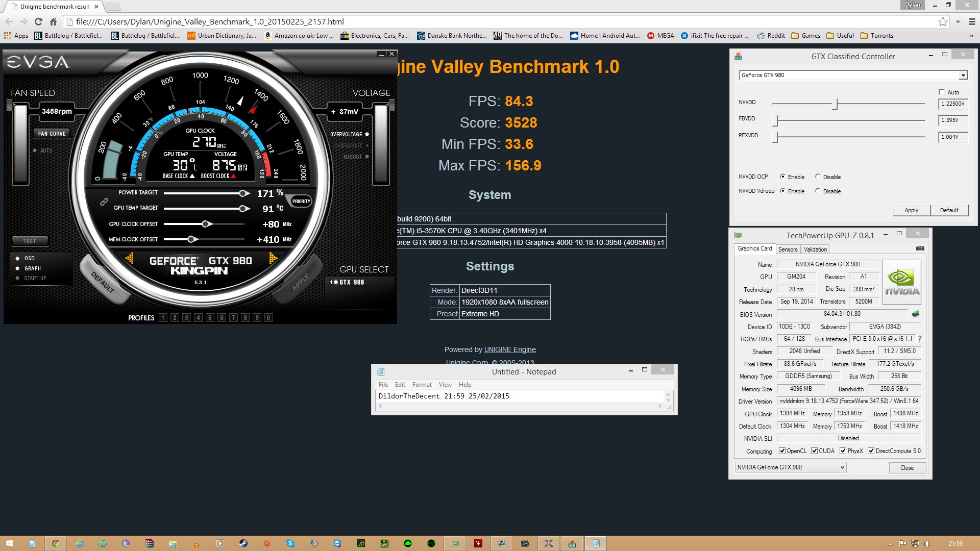This screenshot has height=551, width=980.
Task: Open the Bus Interface question mark help
Action: tap(920, 339)
